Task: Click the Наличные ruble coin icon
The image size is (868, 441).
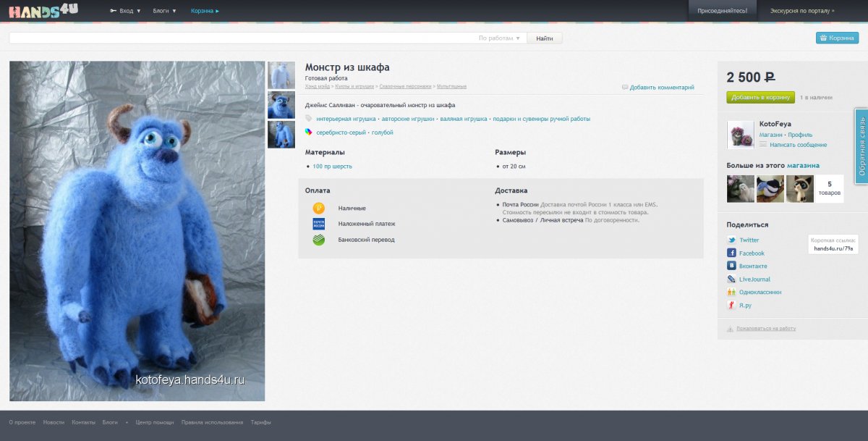Action: click(x=319, y=208)
